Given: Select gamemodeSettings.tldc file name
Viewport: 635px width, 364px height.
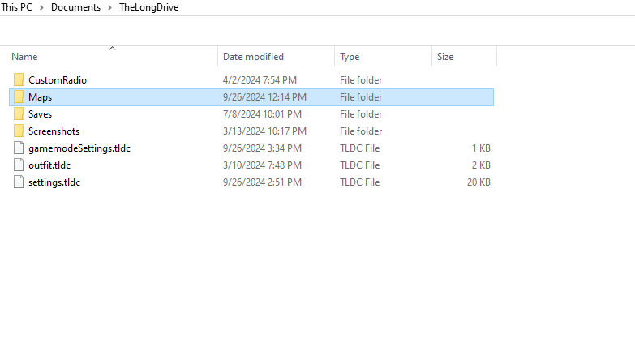Looking at the screenshot, I should pyautogui.click(x=79, y=148).
